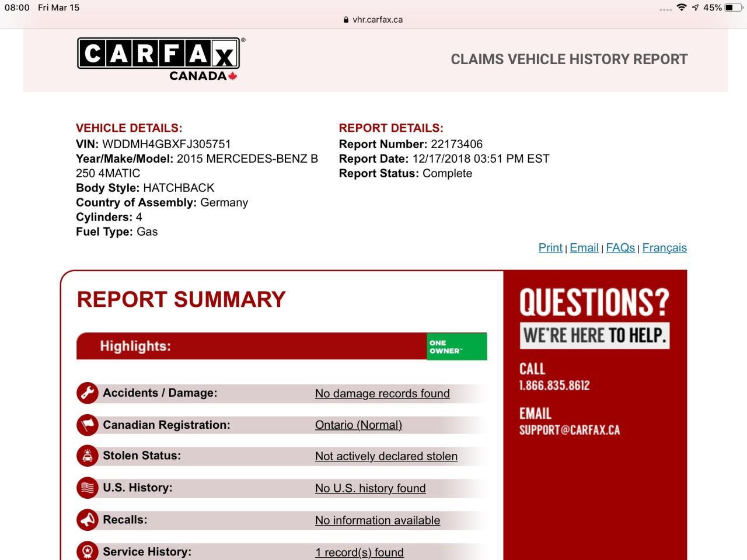The width and height of the screenshot is (747, 560).
Task: Click the One Owner green badge
Action: coord(456,346)
